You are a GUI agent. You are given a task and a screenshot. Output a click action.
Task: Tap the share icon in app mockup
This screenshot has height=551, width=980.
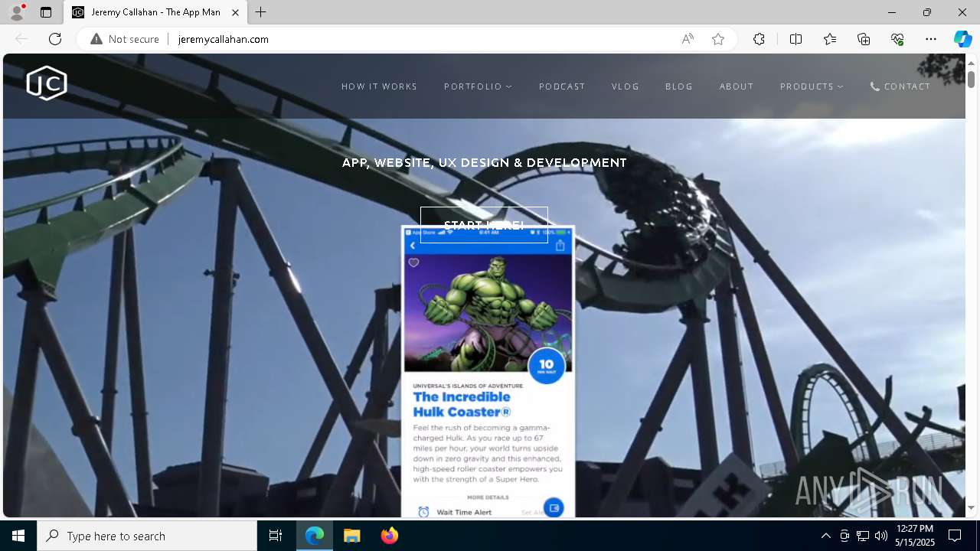(x=560, y=246)
